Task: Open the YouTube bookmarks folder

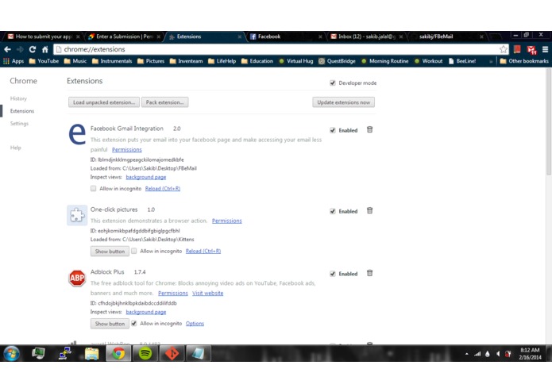Action: click(44, 61)
